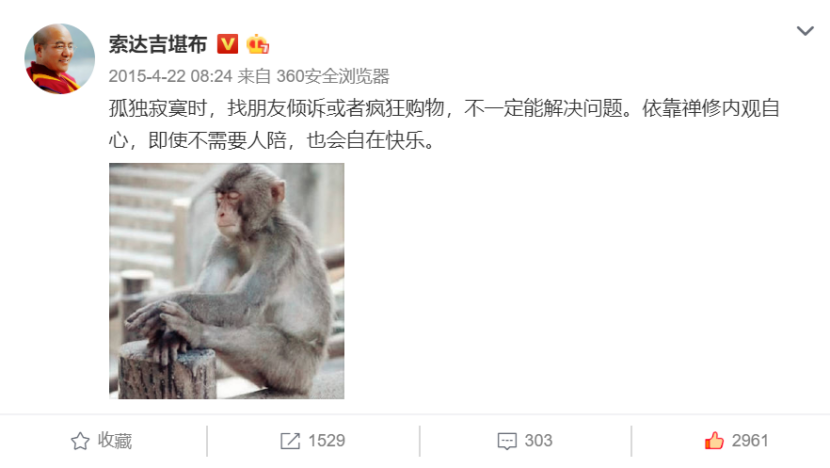Click the repost count 1529
The height and width of the screenshot is (468, 830).
(x=327, y=441)
